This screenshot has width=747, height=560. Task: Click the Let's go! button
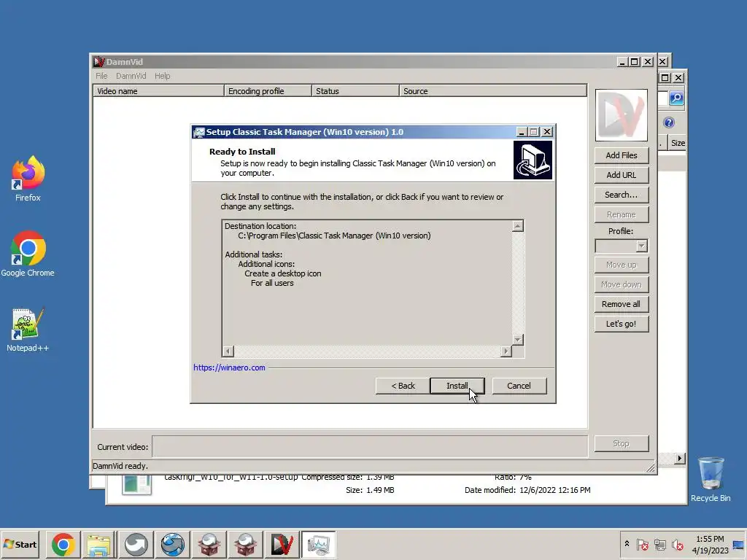point(622,324)
